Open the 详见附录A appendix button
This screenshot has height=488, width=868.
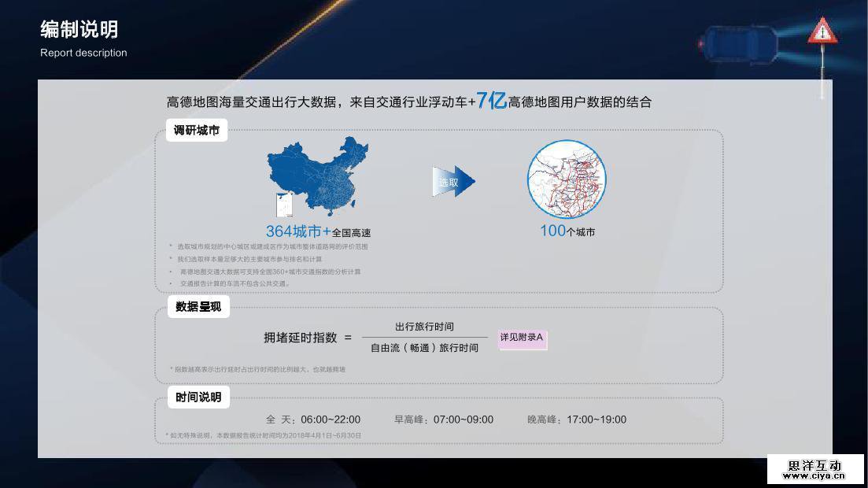(522, 338)
